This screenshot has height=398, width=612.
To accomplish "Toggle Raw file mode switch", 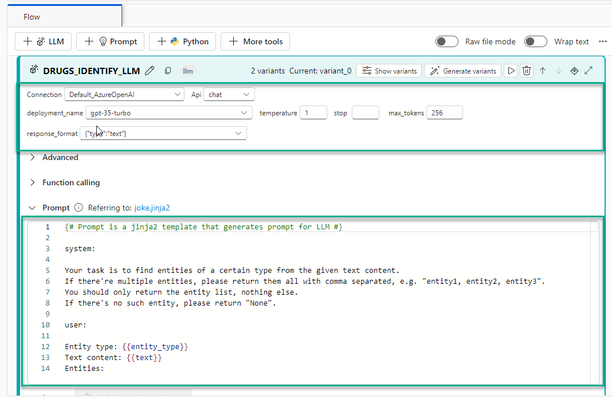I will pyautogui.click(x=447, y=41).
